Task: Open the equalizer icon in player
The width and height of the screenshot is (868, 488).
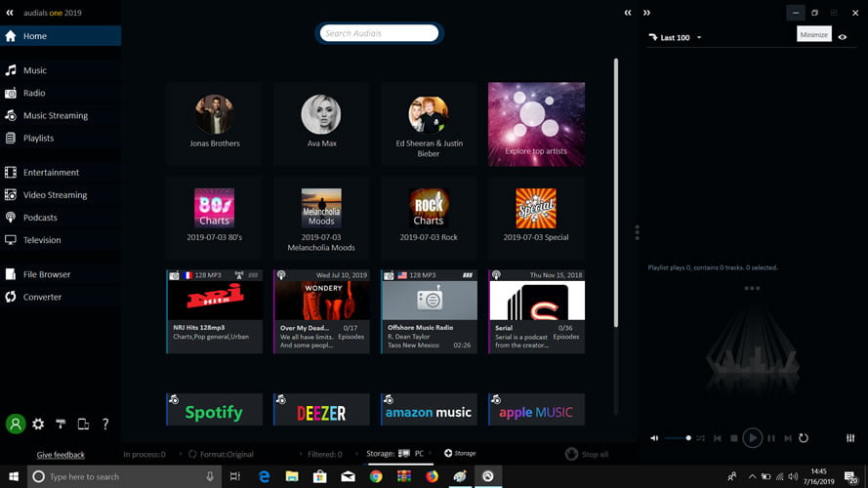Action: point(851,438)
